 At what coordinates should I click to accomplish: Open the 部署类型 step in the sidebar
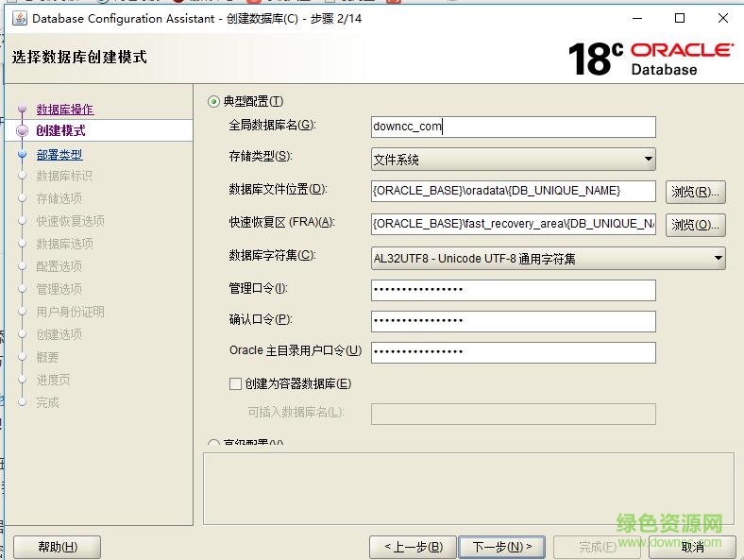pos(59,155)
